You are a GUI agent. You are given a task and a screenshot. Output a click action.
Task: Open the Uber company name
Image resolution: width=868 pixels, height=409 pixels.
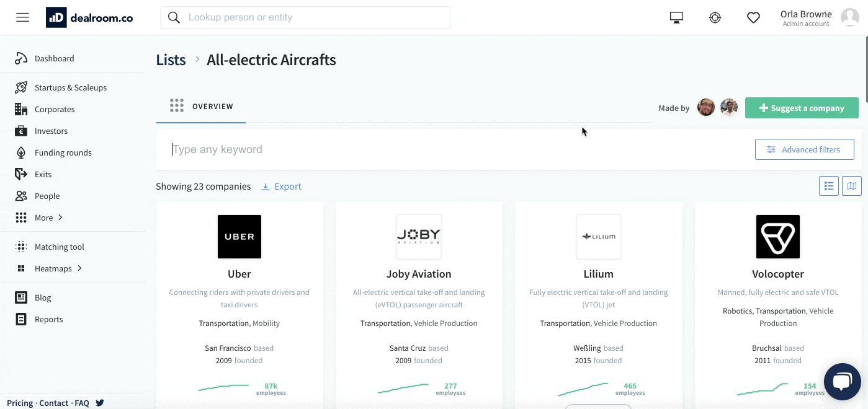239,274
